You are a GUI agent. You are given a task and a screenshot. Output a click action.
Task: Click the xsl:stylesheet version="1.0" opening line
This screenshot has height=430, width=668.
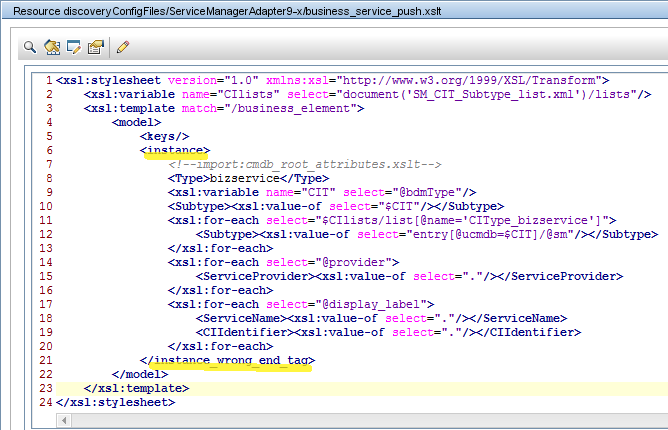(332, 81)
